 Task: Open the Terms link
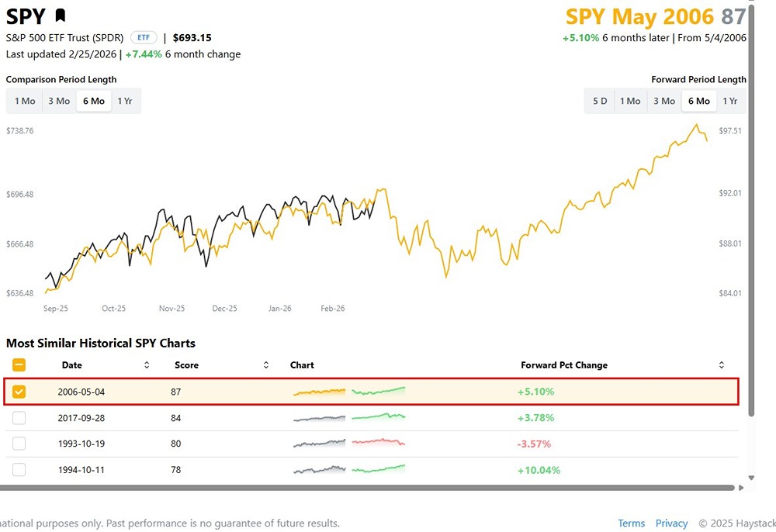[x=631, y=523]
